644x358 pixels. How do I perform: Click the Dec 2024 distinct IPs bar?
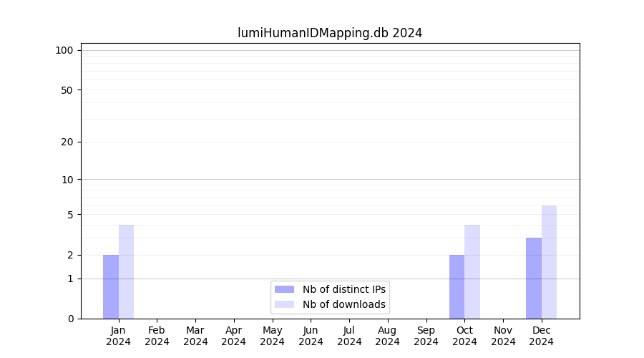[x=534, y=278]
